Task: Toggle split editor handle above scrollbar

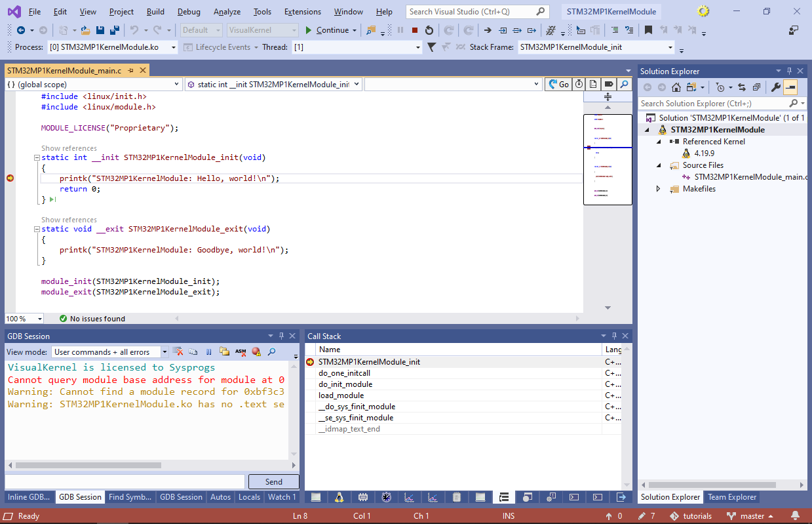Action: 608,96
